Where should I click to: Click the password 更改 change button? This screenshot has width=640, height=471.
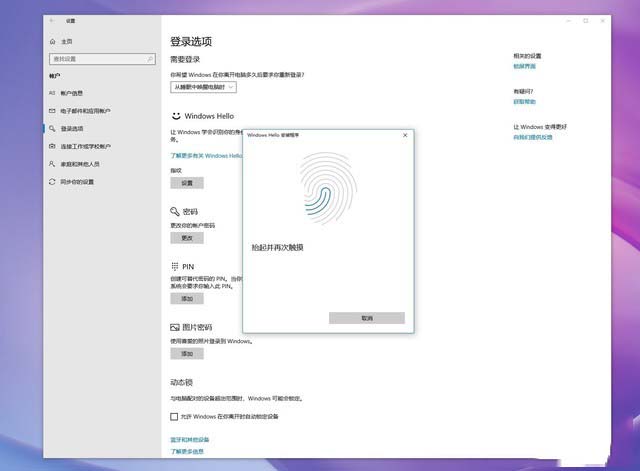pyautogui.click(x=187, y=238)
